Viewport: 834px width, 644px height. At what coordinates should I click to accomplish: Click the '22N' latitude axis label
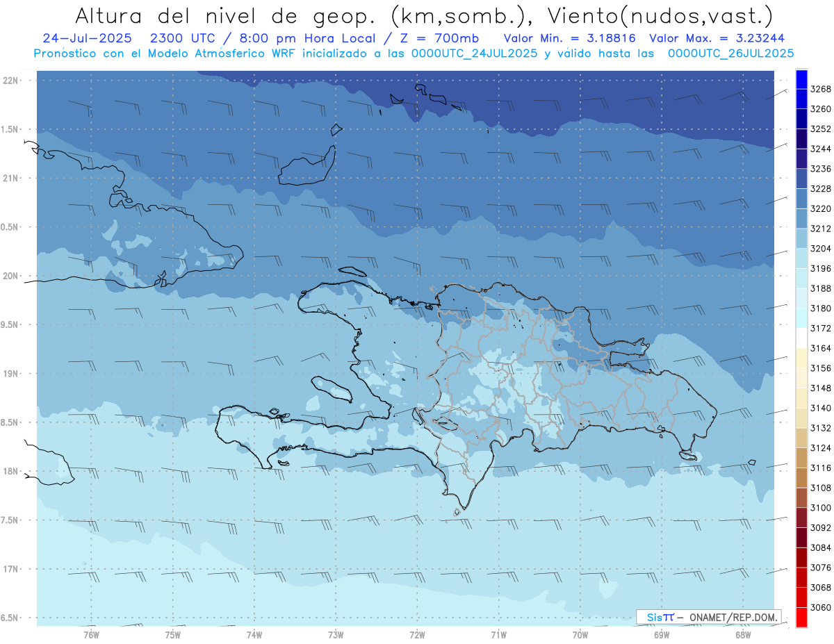coord(12,81)
